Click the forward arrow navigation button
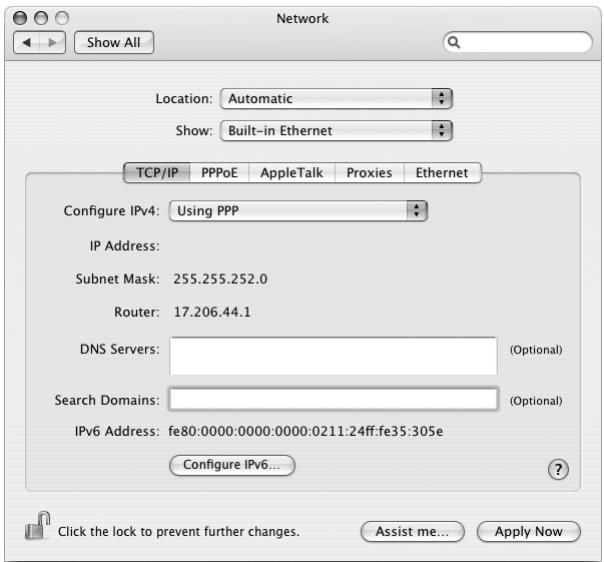Screen dimensions: 604x562 tap(52, 42)
